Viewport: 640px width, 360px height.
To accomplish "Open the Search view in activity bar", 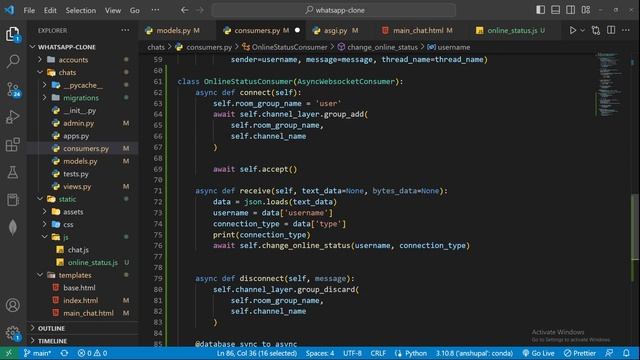I will [x=13, y=62].
